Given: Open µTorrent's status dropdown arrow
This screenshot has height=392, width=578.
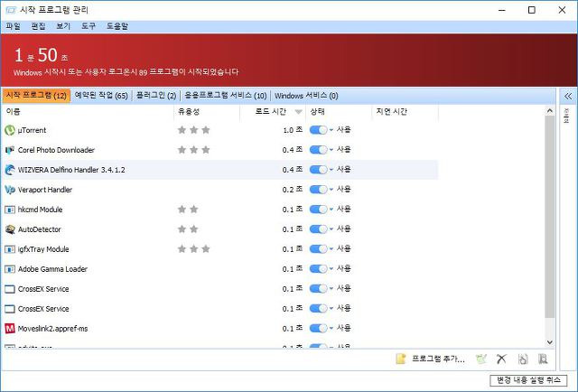Looking at the screenshot, I should tap(331, 130).
